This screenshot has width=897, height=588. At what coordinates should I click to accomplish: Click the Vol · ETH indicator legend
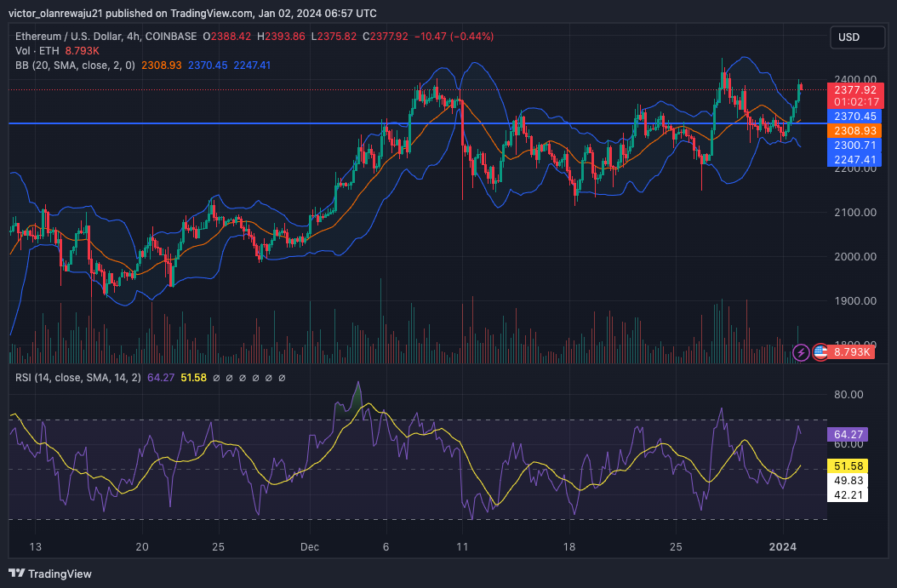37,51
